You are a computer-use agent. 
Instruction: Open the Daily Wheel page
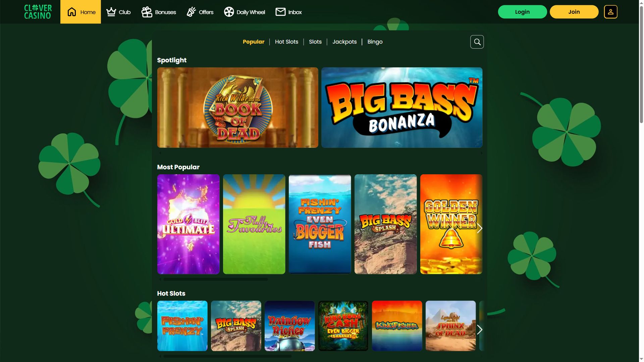click(245, 12)
